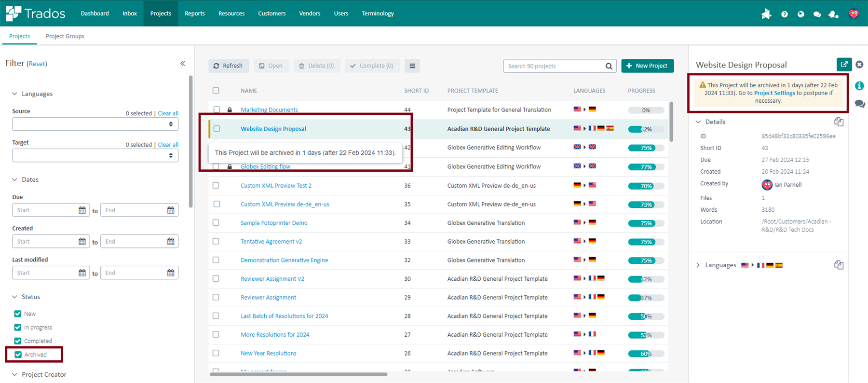This screenshot has width=868, height=383.
Task: Open the Dashboard menu item
Action: (95, 14)
